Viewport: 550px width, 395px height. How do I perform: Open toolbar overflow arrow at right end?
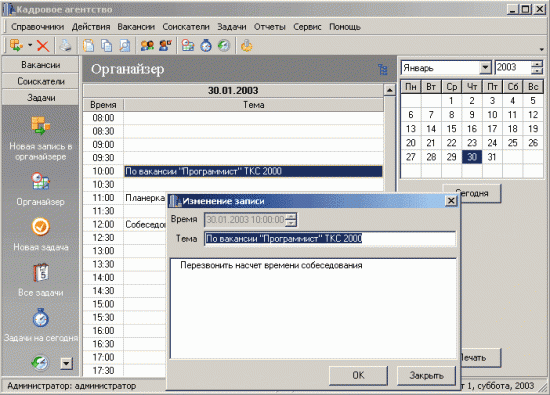[x=542, y=49]
